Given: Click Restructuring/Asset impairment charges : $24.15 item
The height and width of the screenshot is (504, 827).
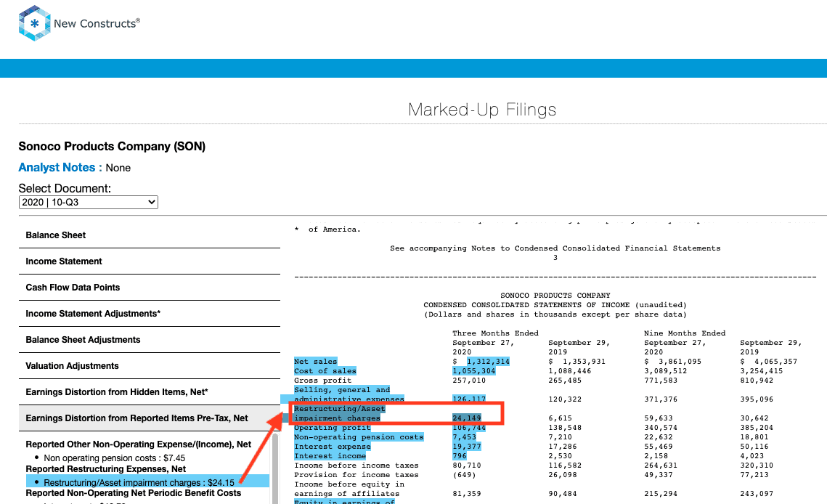Looking at the screenshot, I should (147, 481).
